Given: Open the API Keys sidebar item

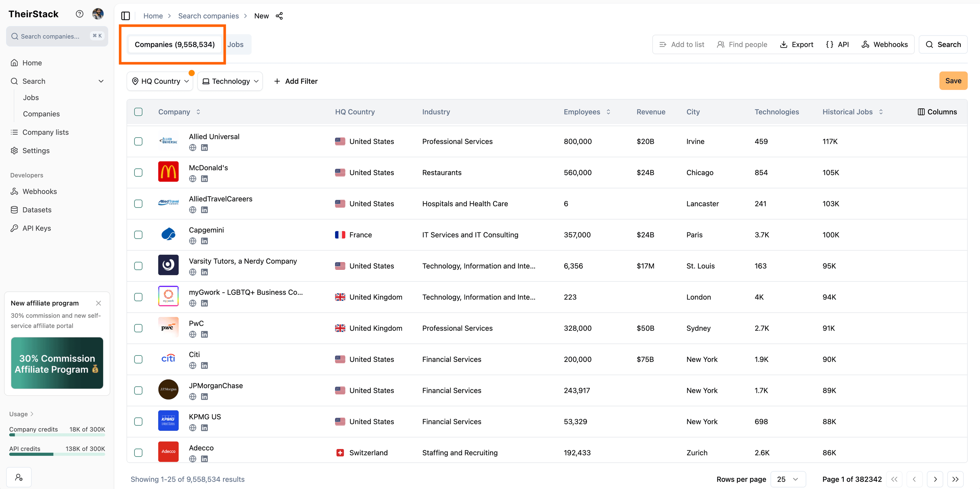Looking at the screenshot, I should click(x=36, y=228).
